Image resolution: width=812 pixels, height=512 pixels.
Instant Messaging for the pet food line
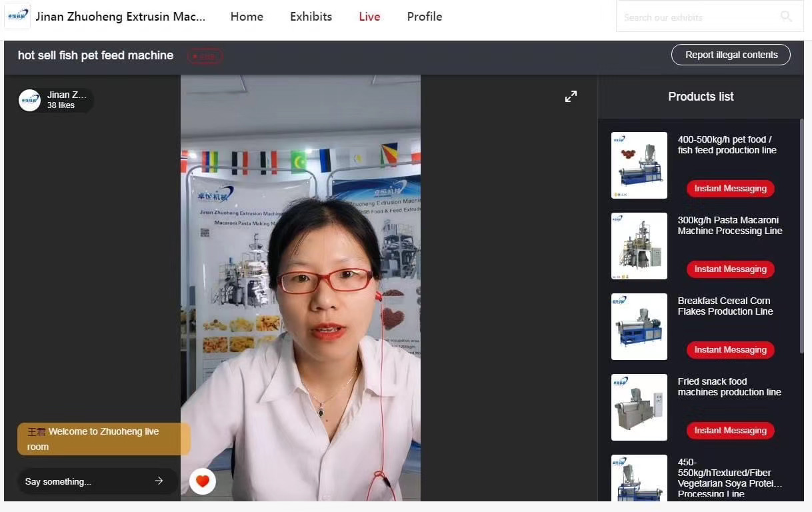[731, 189]
